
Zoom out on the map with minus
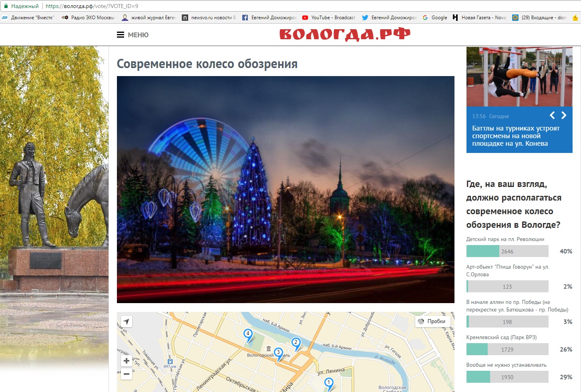127,374
